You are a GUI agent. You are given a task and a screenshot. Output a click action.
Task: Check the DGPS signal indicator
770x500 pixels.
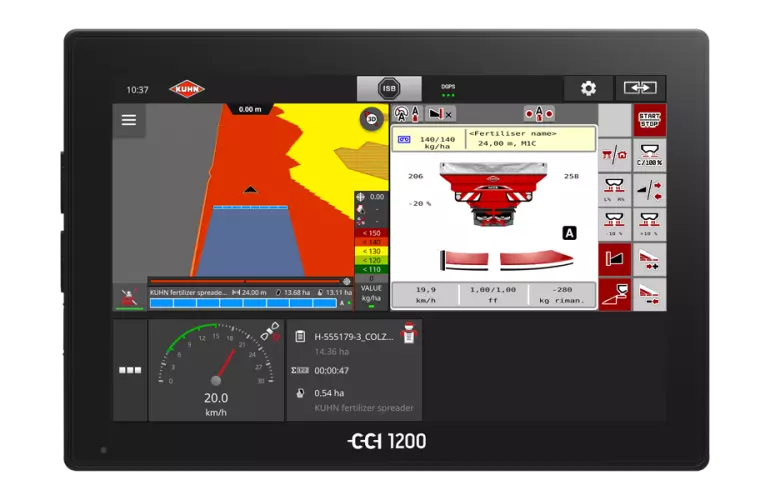448,90
